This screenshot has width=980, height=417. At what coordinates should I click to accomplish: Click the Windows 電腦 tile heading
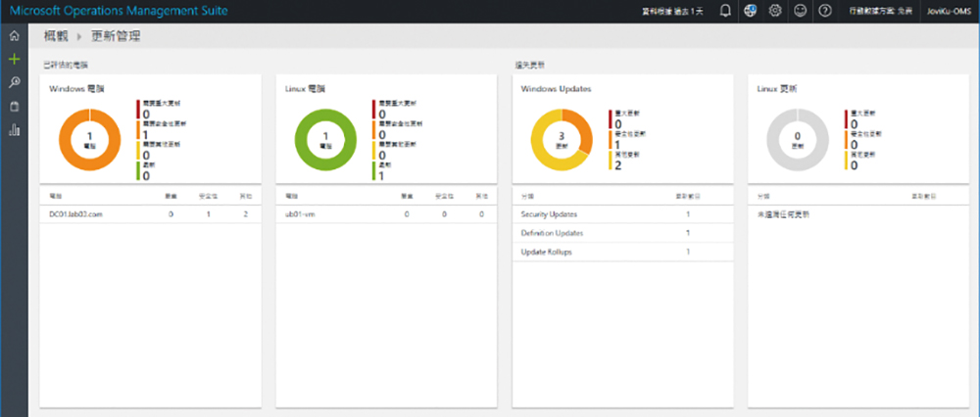(x=76, y=89)
